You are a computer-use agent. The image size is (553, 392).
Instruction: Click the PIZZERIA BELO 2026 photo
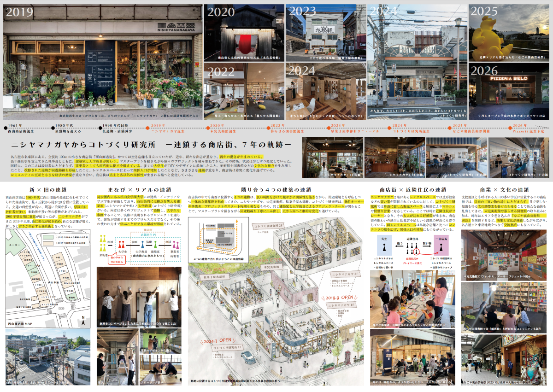[x=509, y=92]
